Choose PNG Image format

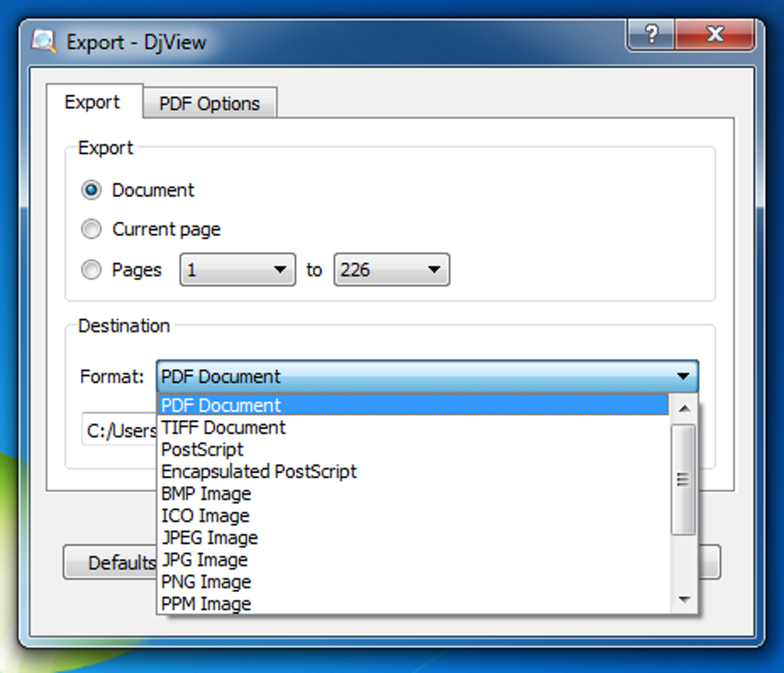click(x=413, y=581)
